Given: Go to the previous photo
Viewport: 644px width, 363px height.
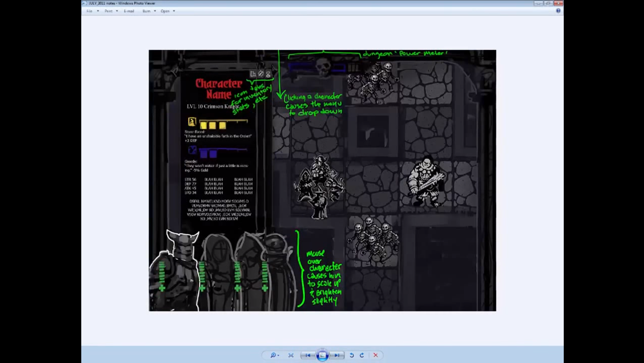Looking at the screenshot, I should [308, 355].
